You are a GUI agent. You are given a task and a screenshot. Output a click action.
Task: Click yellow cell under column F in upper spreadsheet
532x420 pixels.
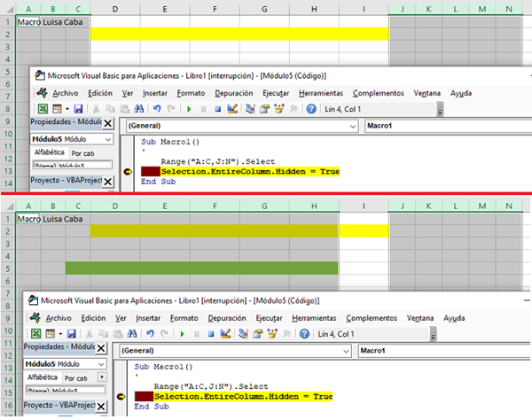click(215, 34)
